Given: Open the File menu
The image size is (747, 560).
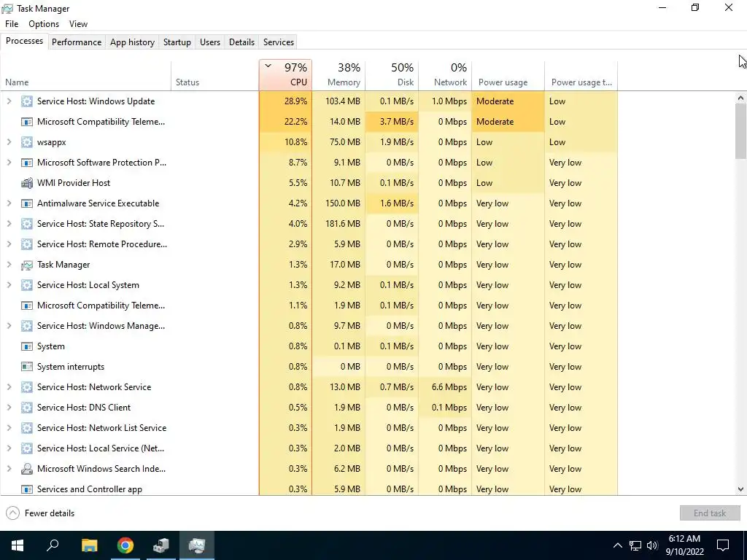Looking at the screenshot, I should click(12, 24).
